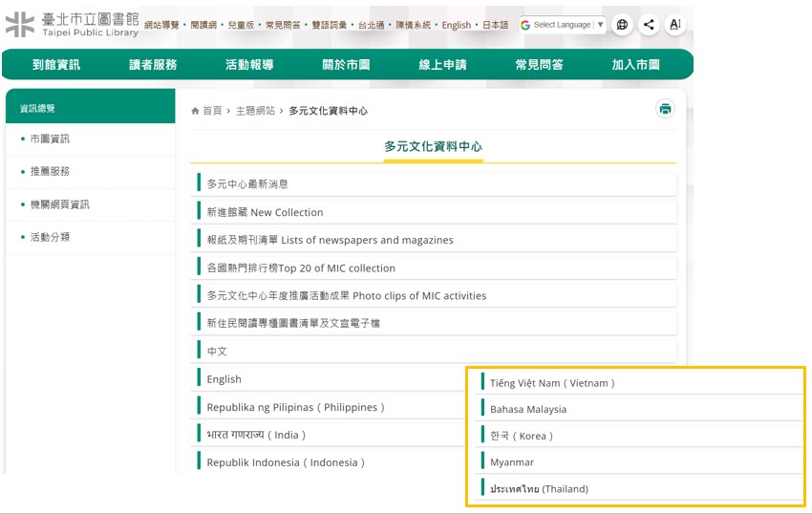812x514 pixels.
Task: Open the 線上申請 main menu
Action: tap(442, 65)
